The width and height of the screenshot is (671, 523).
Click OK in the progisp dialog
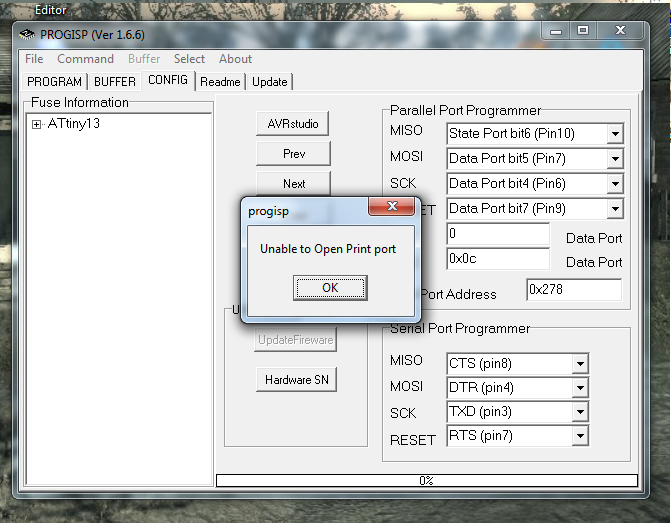click(x=330, y=288)
